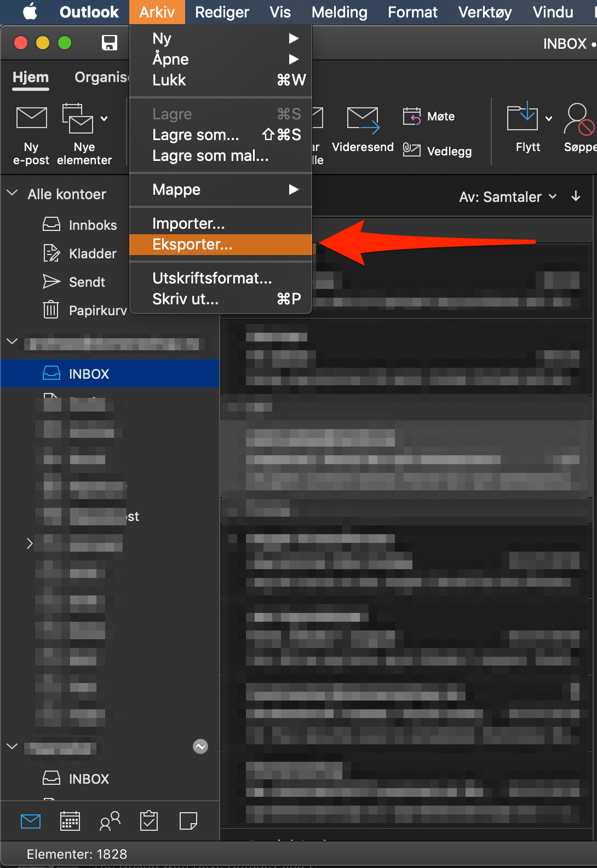Expand the collapsed subfolder chevron
Image resolution: width=597 pixels, height=868 pixels.
pyautogui.click(x=30, y=543)
